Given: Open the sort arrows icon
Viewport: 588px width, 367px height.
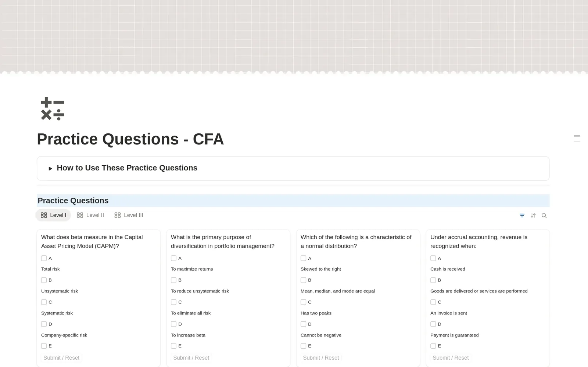Looking at the screenshot, I should pyautogui.click(x=533, y=216).
